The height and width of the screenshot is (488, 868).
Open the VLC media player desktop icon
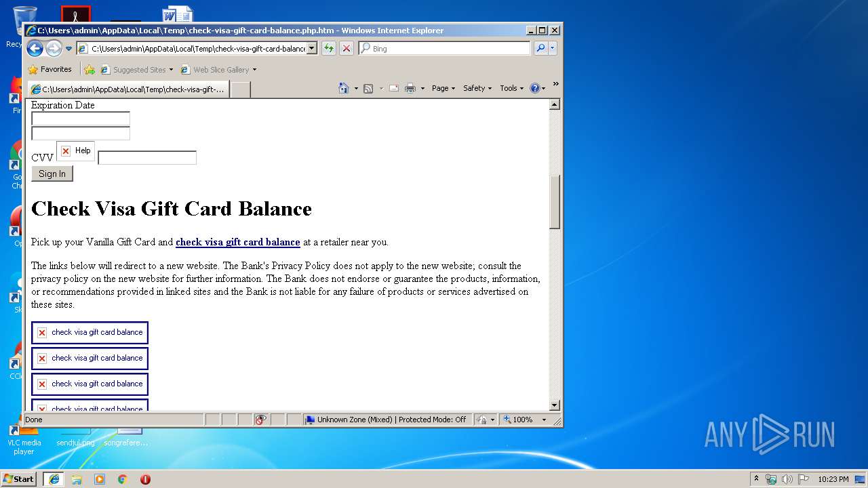pos(24,437)
